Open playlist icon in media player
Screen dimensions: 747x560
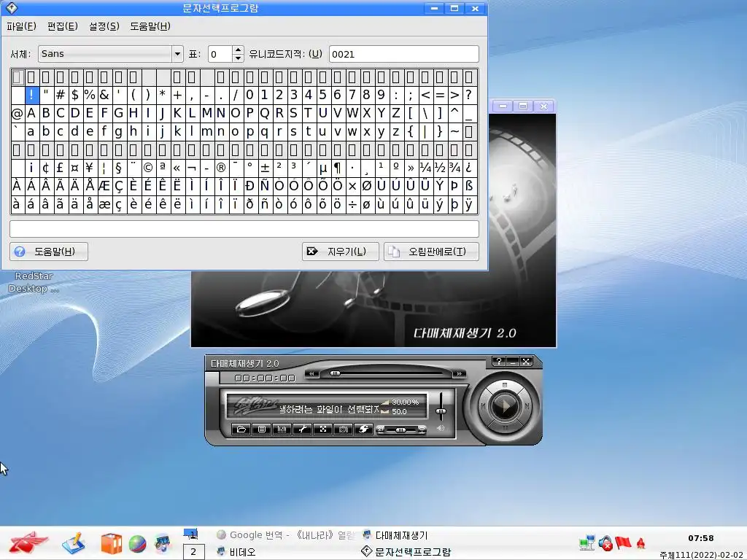(x=262, y=429)
